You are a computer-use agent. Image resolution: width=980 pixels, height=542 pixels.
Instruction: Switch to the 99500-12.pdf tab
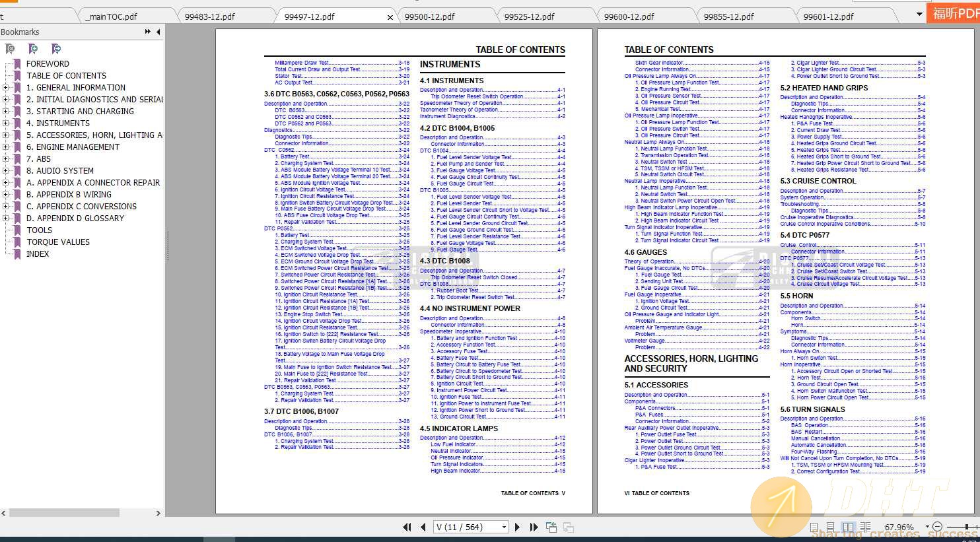[x=429, y=17]
